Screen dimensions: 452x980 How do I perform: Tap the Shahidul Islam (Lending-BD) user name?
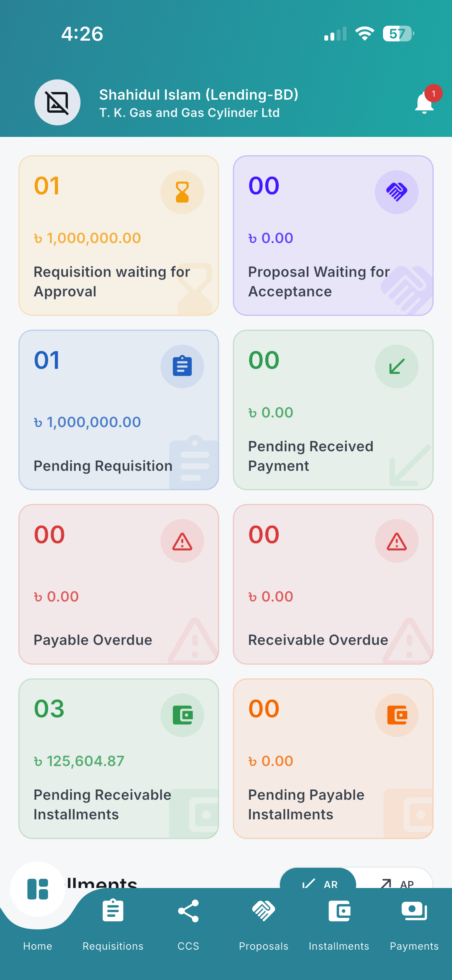(199, 95)
